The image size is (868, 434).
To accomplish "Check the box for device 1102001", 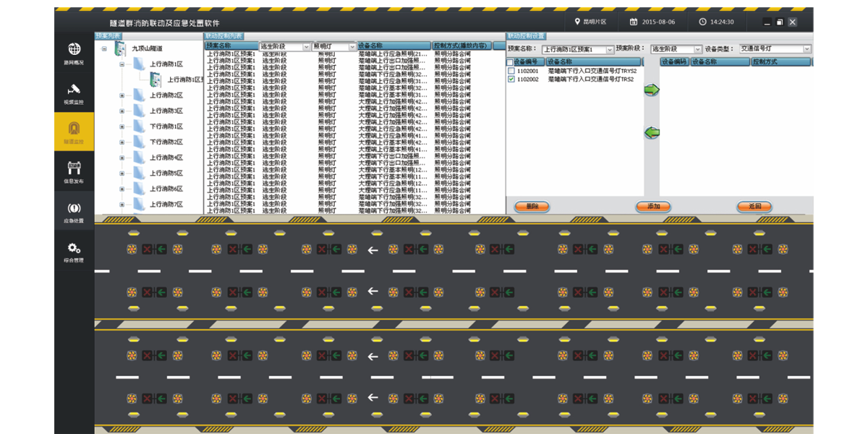I will pos(511,71).
